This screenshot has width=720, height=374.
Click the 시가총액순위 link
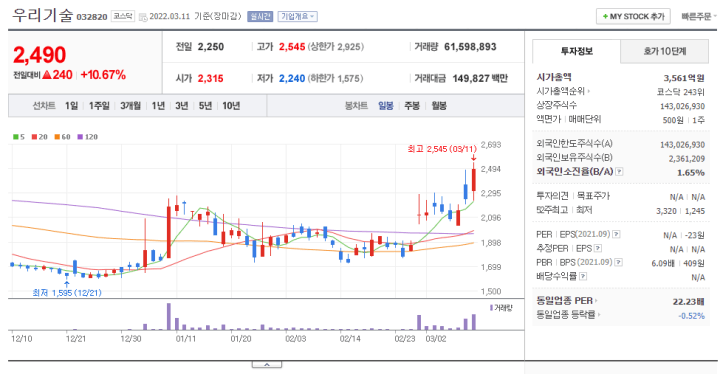560,91
